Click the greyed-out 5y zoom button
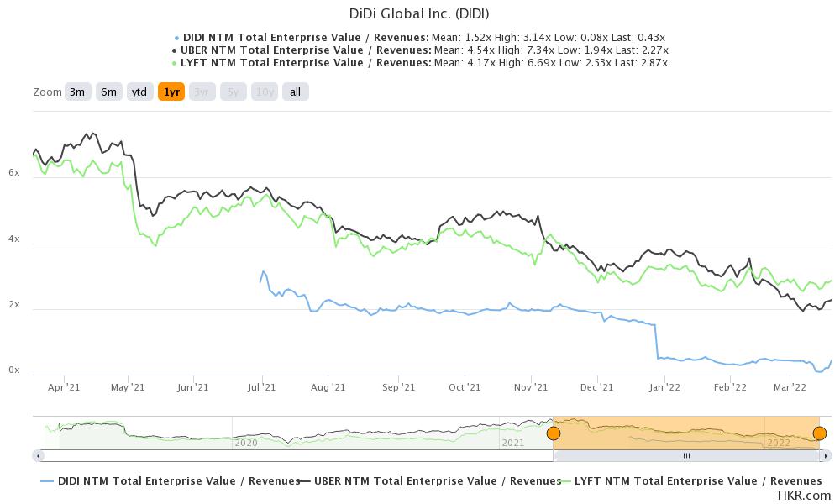840x504 pixels. [x=234, y=92]
